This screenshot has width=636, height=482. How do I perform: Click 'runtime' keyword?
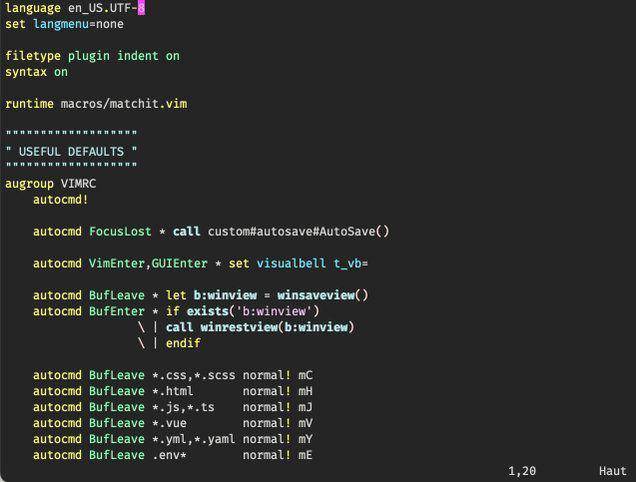pyautogui.click(x=29, y=104)
